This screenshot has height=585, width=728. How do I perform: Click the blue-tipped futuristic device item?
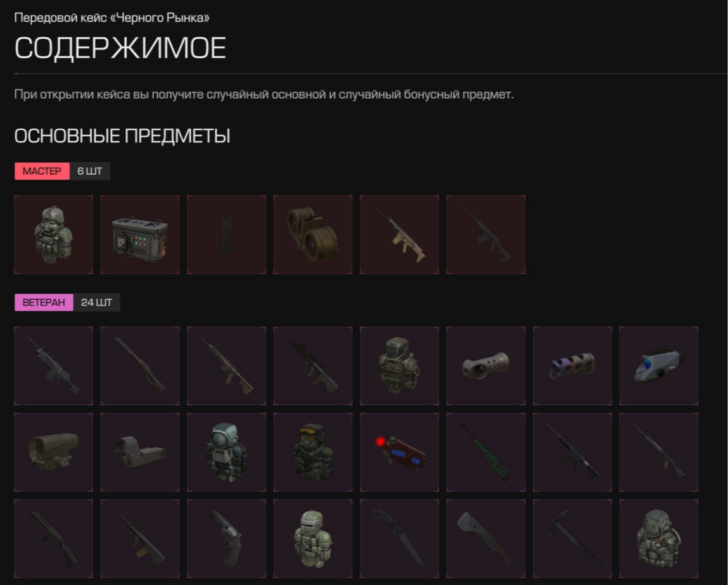point(659,366)
